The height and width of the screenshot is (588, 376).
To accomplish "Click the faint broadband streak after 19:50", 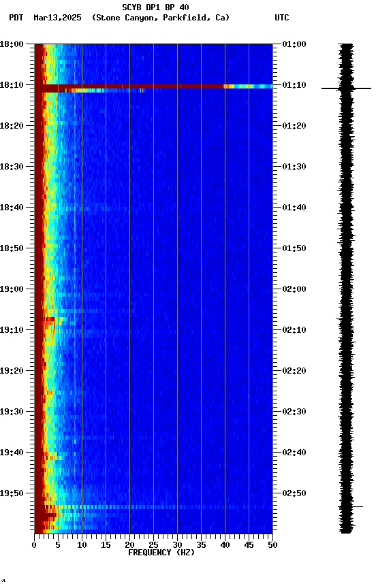I will (157, 507).
